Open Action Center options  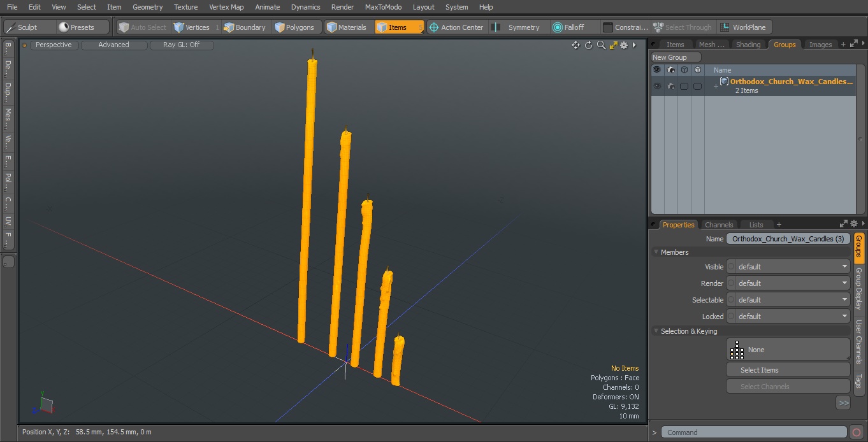[x=457, y=27]
